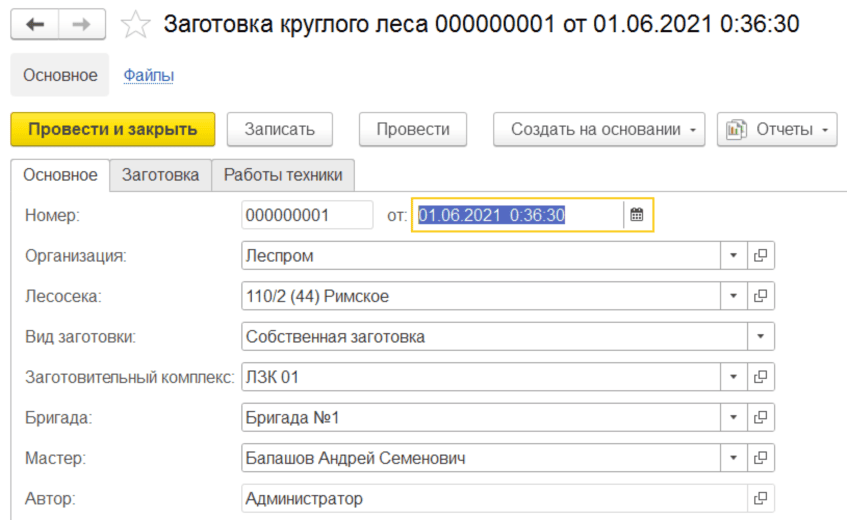This screenshot has width=847, height=520.
Task: Click the Организация field containing Леспром
Action: point(481,255)
